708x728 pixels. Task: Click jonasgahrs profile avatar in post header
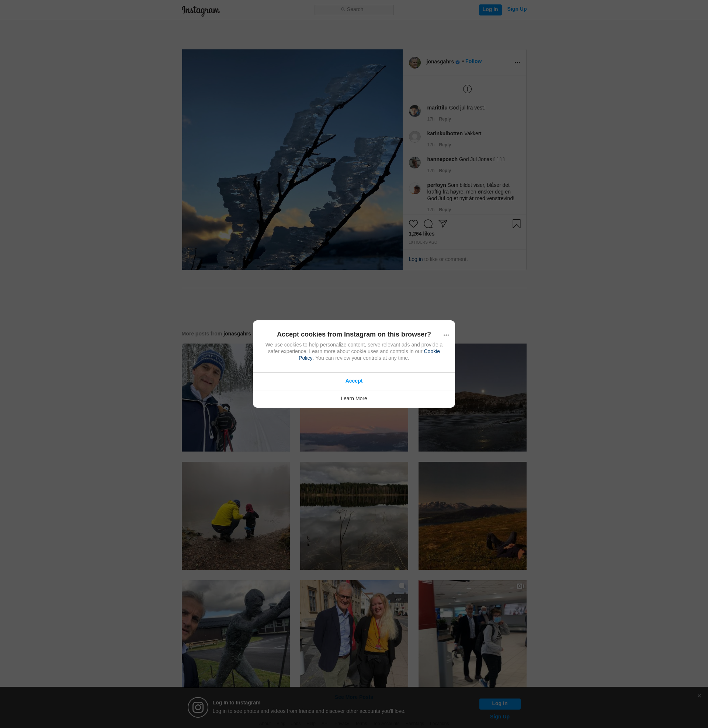[414, 62]
